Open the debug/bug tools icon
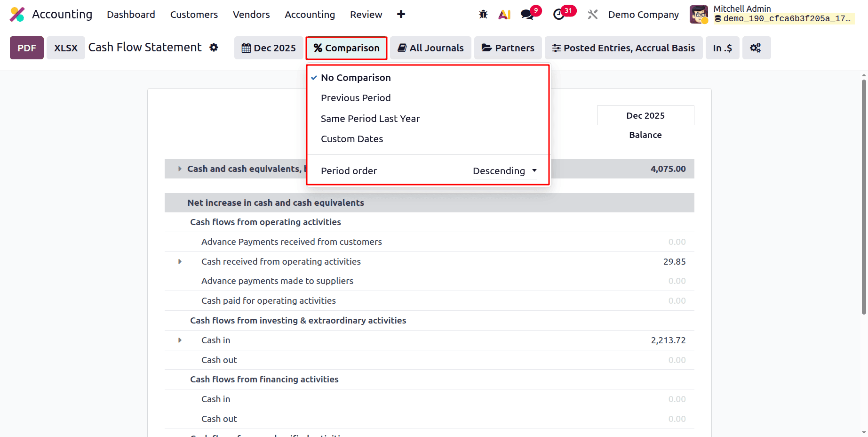This screenshot has width=868, height=437. pyautogui.click(x=483, y=14)
